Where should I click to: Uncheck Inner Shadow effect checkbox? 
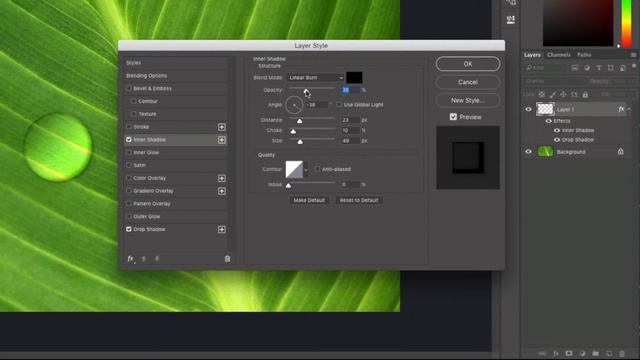(129, 140)
